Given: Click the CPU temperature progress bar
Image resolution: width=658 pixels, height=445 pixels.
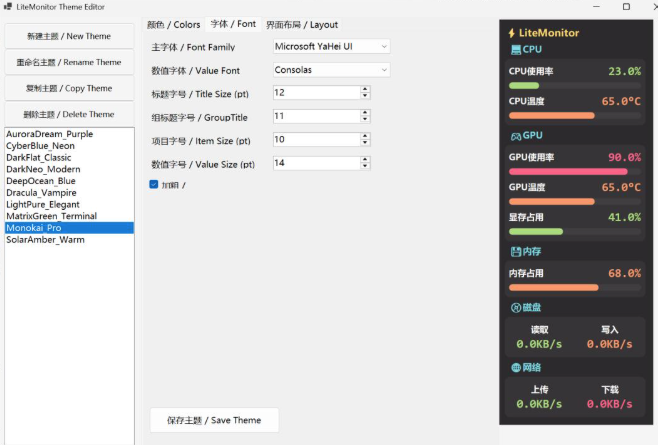Looking at the screenshot, I should [575, 115].
